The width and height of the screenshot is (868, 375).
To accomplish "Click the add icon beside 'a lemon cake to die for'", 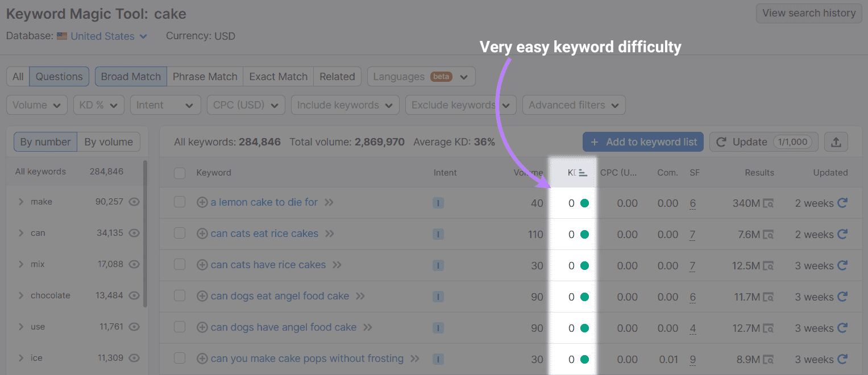I will (x=202, y=202).
